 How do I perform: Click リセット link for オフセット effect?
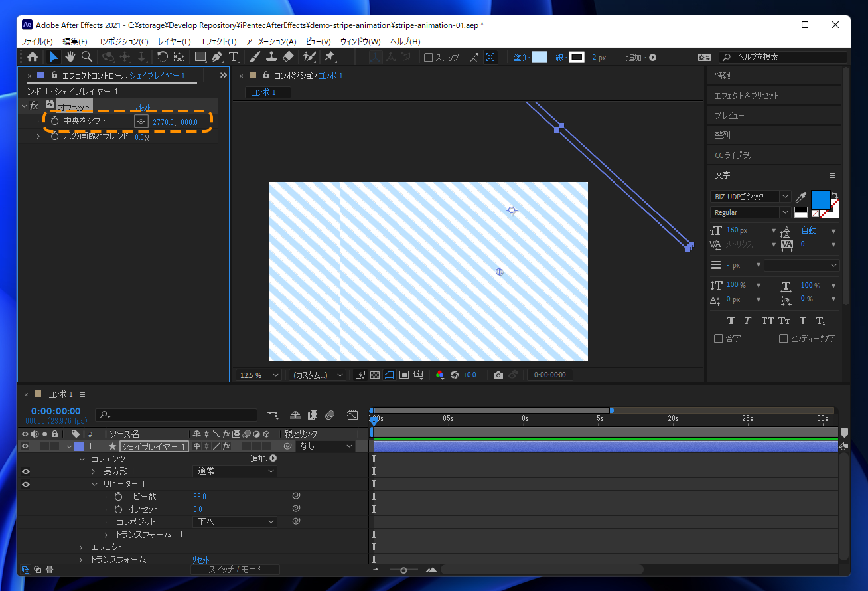click(x=142, y=107)
